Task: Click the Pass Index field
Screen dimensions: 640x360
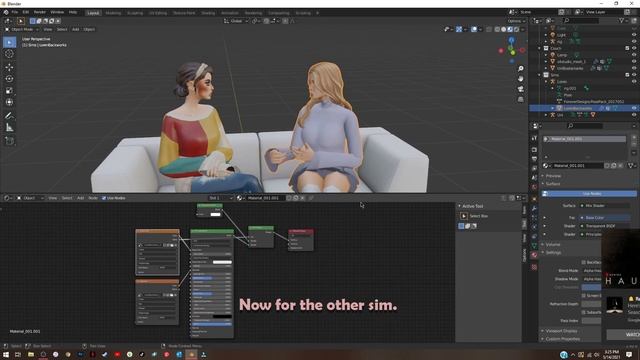Action: 591,321
